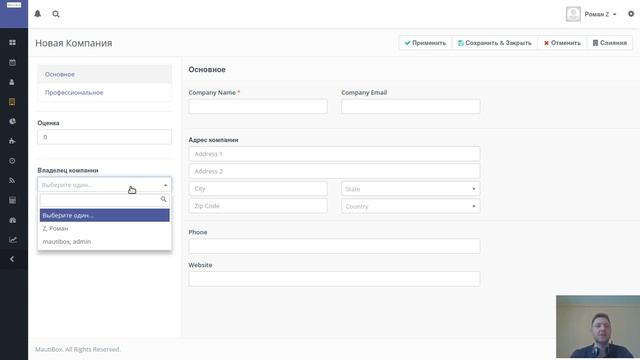
Task: Click the Оценка score field
Action: 104,137
